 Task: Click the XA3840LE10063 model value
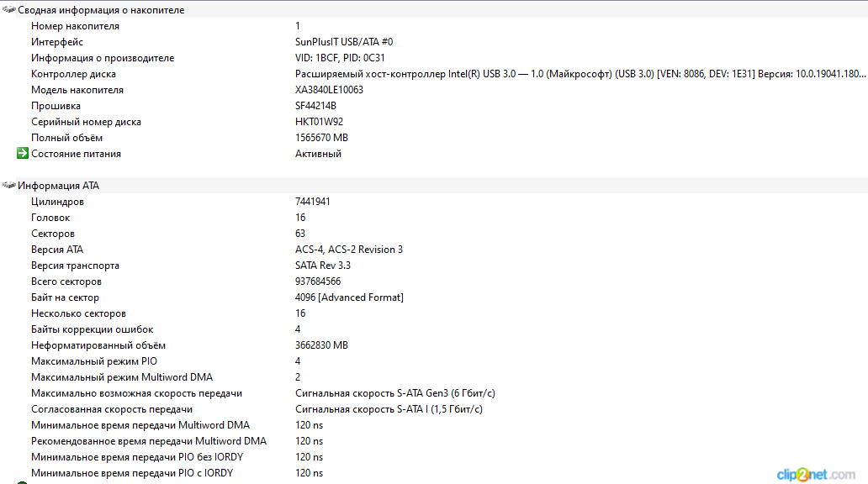coord(329,90)
